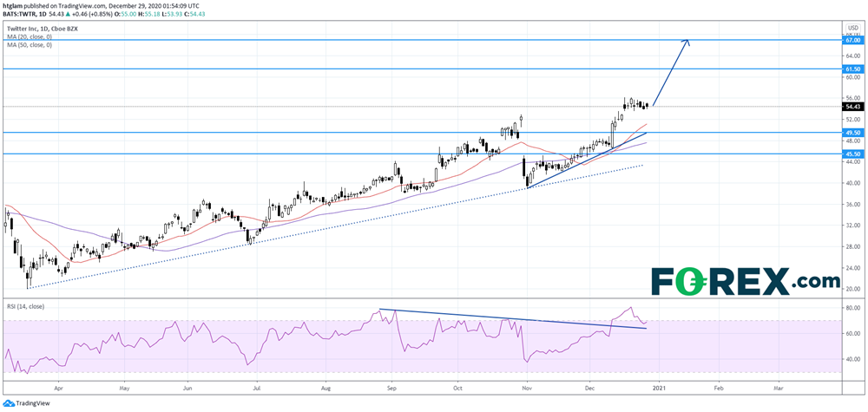Click the Twitter Inc, 1D, Cboe BZX title
Viewport: 868px width, 412px height.
pos(41,28)
